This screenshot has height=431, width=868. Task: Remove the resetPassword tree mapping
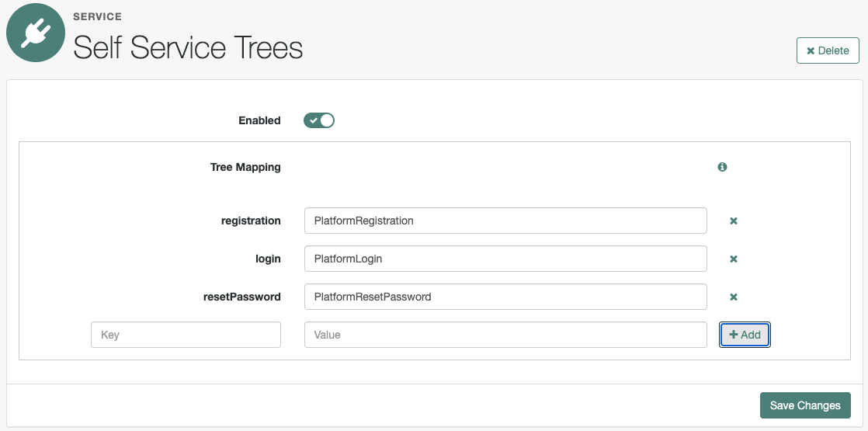(733, 297)
